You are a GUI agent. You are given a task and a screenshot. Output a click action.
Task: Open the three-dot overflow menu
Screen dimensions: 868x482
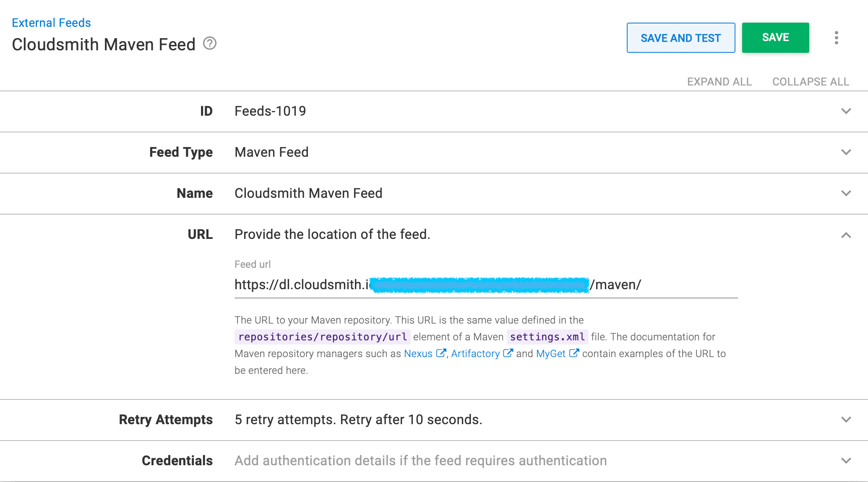(x=836, y=38)
